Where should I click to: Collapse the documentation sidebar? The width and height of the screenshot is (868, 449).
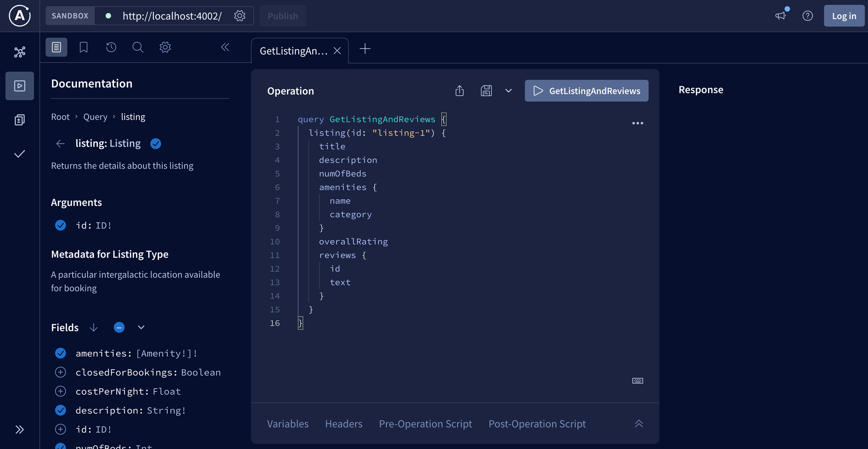(x=225, y=47)
